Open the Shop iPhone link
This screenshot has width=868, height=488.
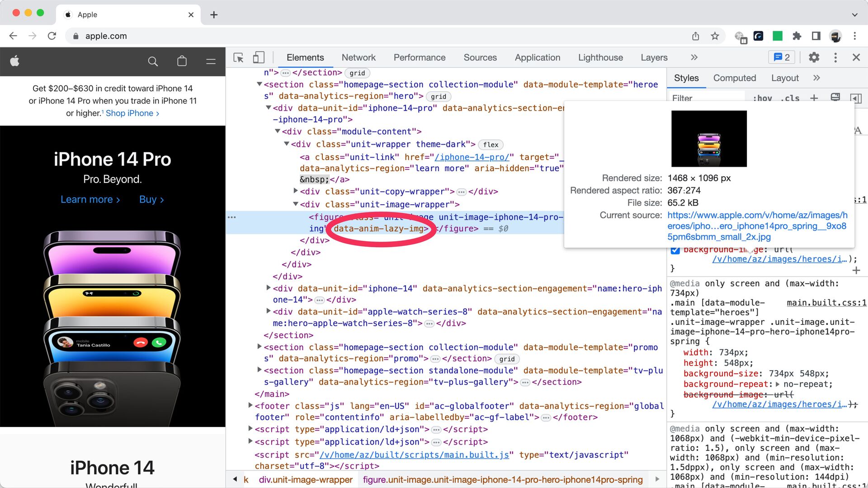(x=132, y=113)
